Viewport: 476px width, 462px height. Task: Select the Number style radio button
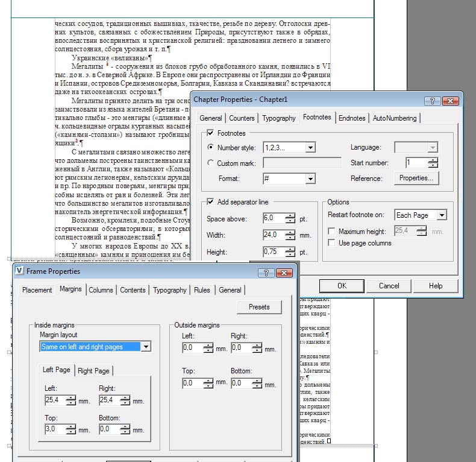pyautogui.click(x=210, y=147)
